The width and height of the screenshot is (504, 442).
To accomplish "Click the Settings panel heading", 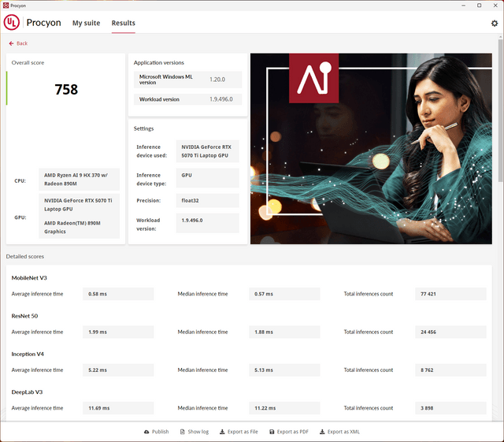I will click(143, 128).
